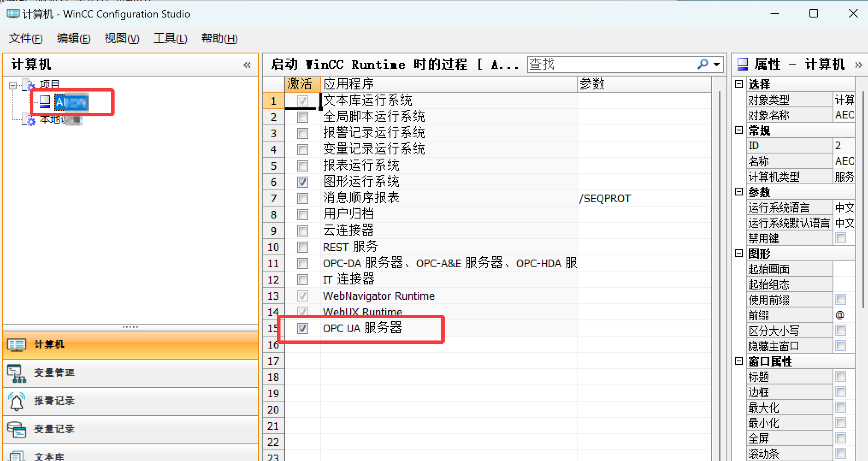This screenshot has width=868, height=461.
Task: Click the 起始画面 property value field
Action: (844, 269)
